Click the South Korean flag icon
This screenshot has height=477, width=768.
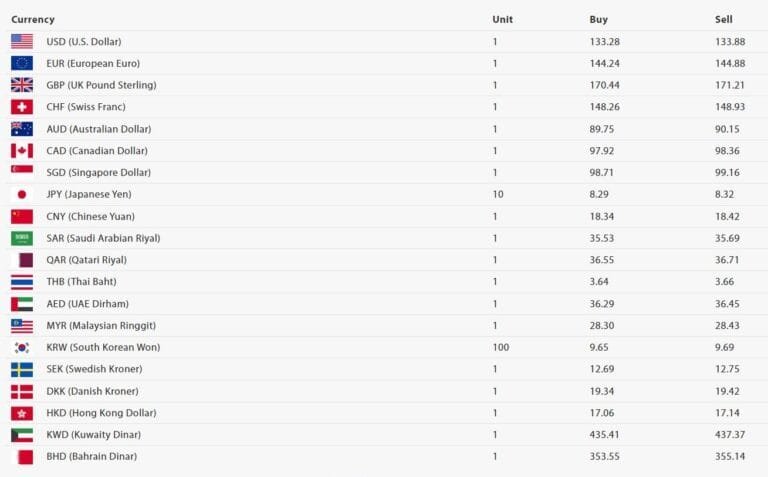pos(22,347)
